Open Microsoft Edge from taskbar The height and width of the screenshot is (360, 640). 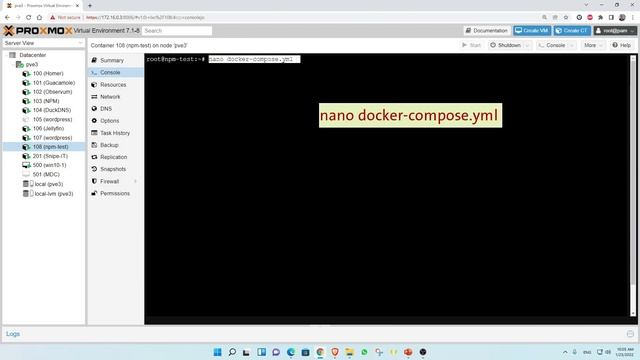[x=291, y=352]
